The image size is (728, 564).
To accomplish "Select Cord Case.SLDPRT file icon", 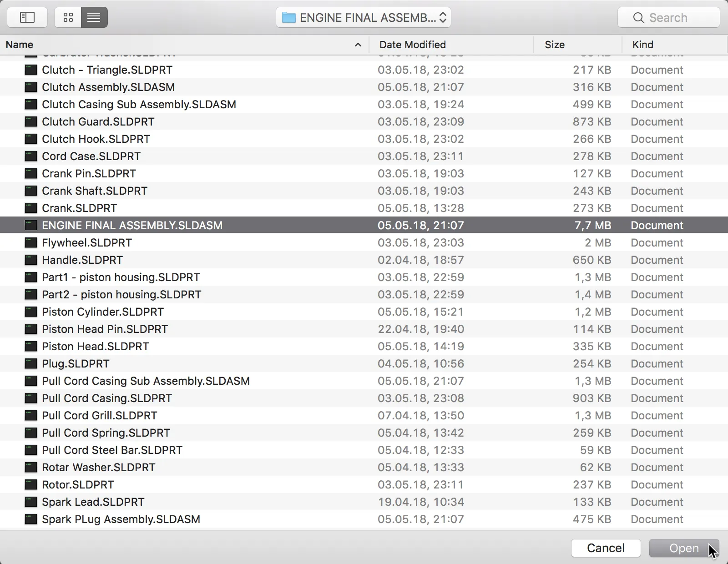I will [30, 156].
